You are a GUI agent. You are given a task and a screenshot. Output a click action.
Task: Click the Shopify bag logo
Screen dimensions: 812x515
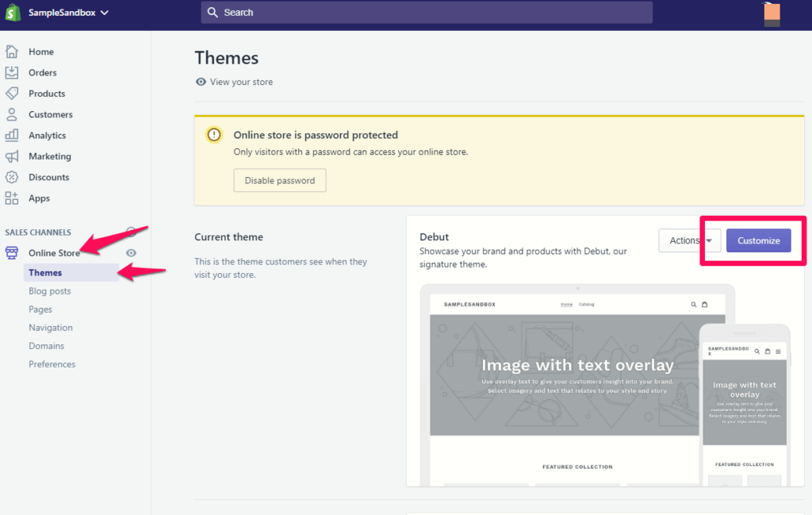pos(13,13)
